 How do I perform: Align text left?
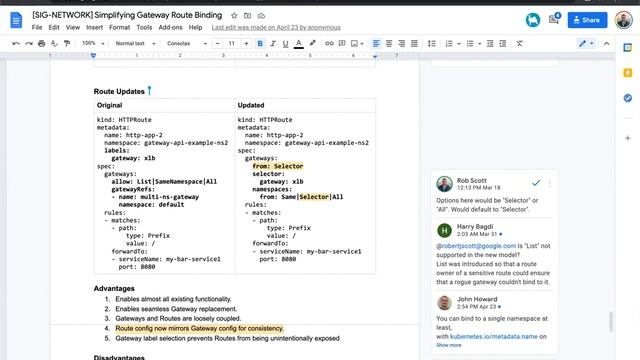[x=376, y=43]
